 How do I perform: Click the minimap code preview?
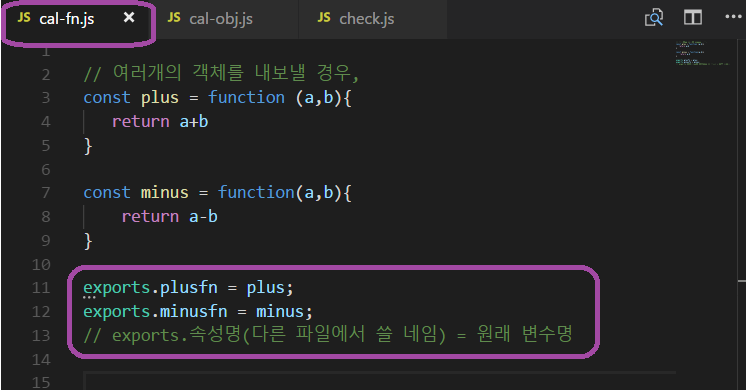click(702, 53)
